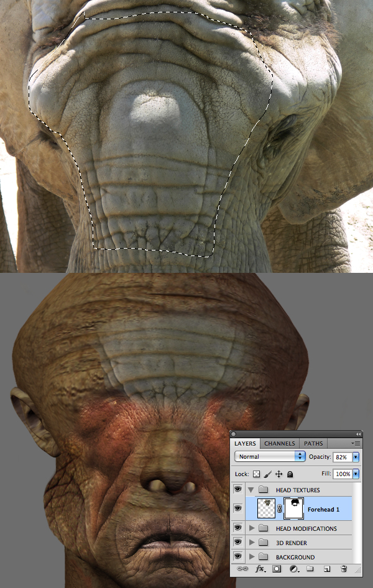
Task: Click the HEAD TEXTURES folder icon
Action: (x=264, y=490)
